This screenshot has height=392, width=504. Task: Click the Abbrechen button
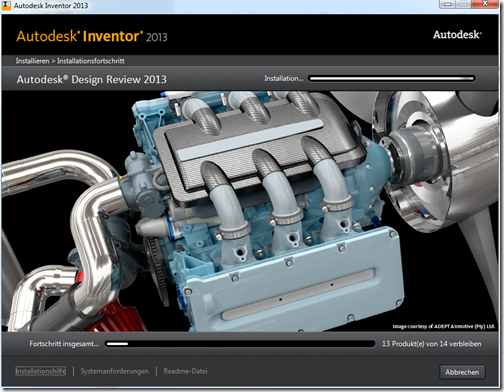pyautogui.click(x=462, y=372)
